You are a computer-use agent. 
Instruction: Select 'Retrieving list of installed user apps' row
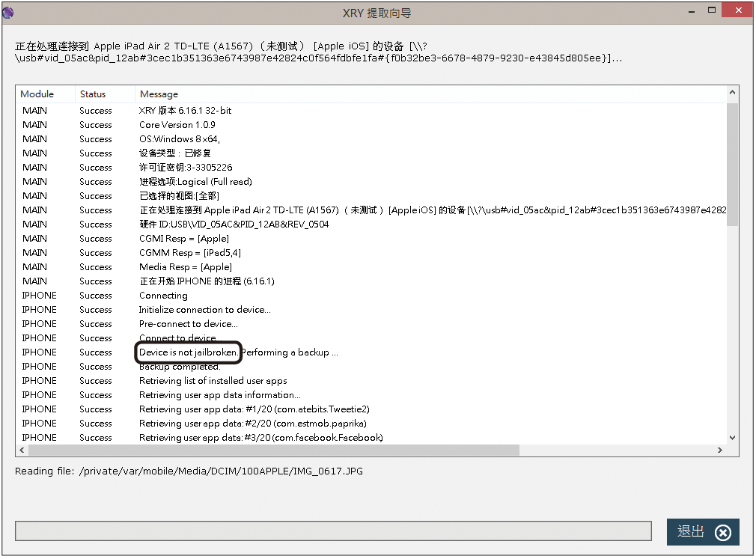coord(371,381)
